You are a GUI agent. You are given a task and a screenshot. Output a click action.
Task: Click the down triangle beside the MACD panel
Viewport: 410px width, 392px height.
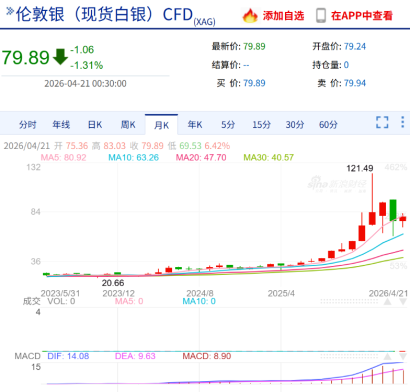pos(403,356)
